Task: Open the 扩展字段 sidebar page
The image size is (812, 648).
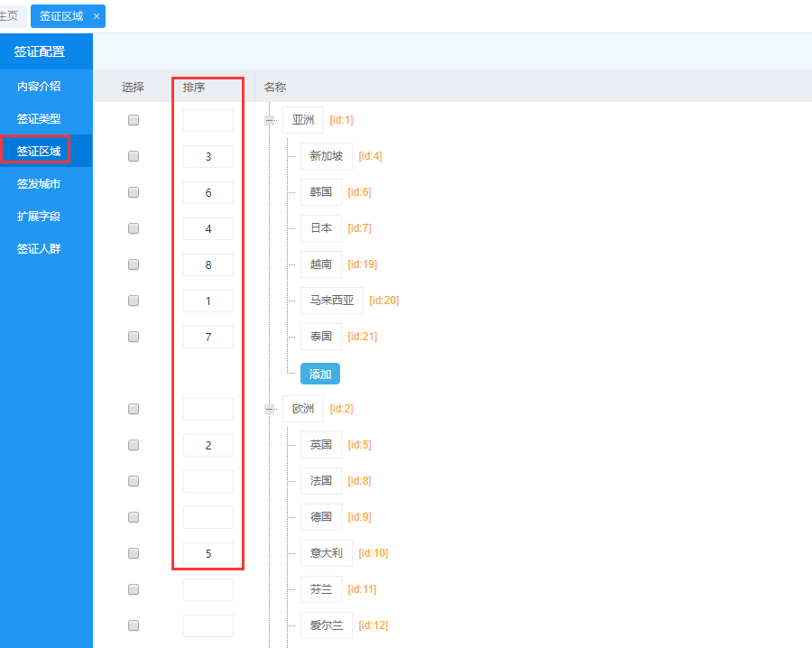Action: (x=39, y=217)
